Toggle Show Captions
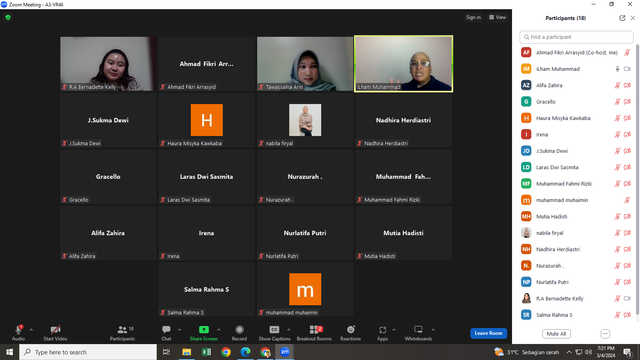This screenshot has height=360, width=640. [x=274, y=332]
